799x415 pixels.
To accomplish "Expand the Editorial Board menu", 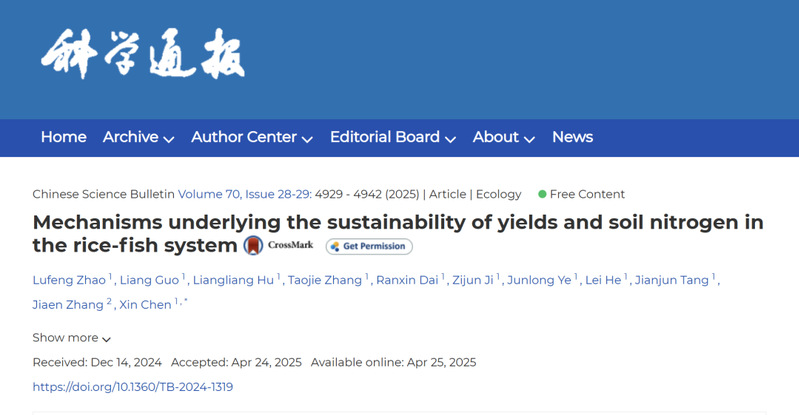I will [392, 137].
